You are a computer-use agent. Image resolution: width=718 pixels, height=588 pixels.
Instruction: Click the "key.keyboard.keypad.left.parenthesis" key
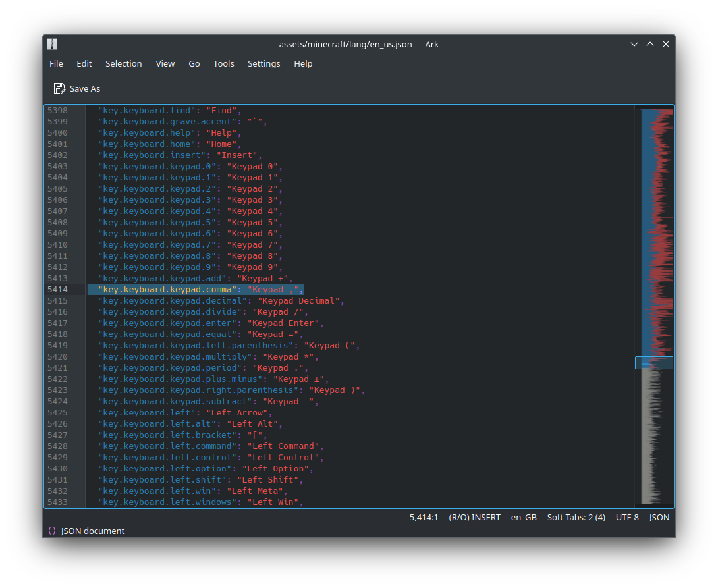[196, 346]
